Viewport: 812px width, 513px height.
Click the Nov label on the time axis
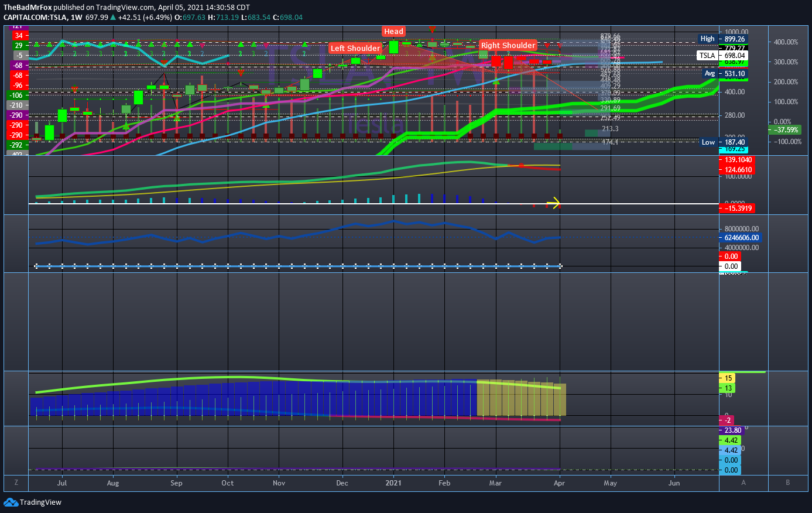click(279, 483)
